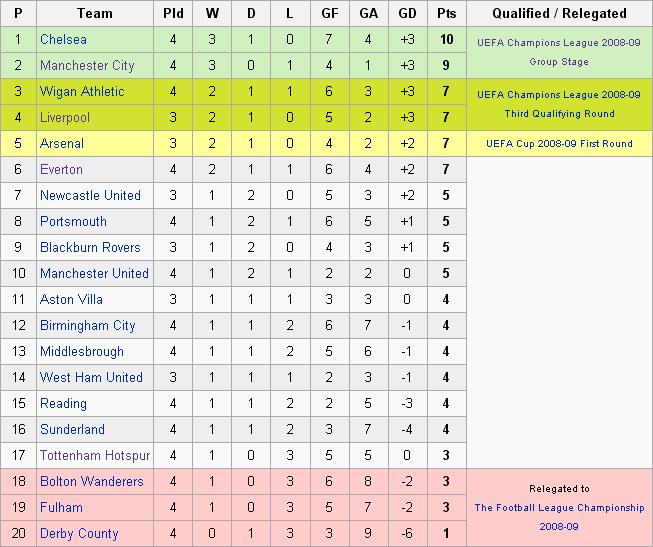
Task: Open the Derby County link
Action: (x=79, y=533)
